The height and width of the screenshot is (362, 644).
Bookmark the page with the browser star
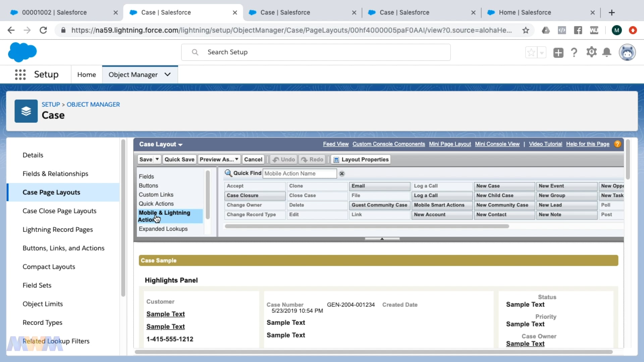(526, 31)
